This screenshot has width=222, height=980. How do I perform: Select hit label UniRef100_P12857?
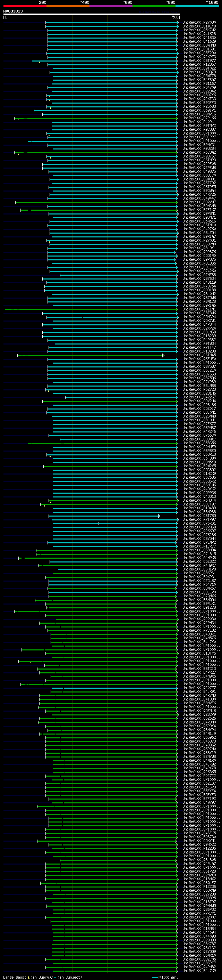click(x=199, y=65)
